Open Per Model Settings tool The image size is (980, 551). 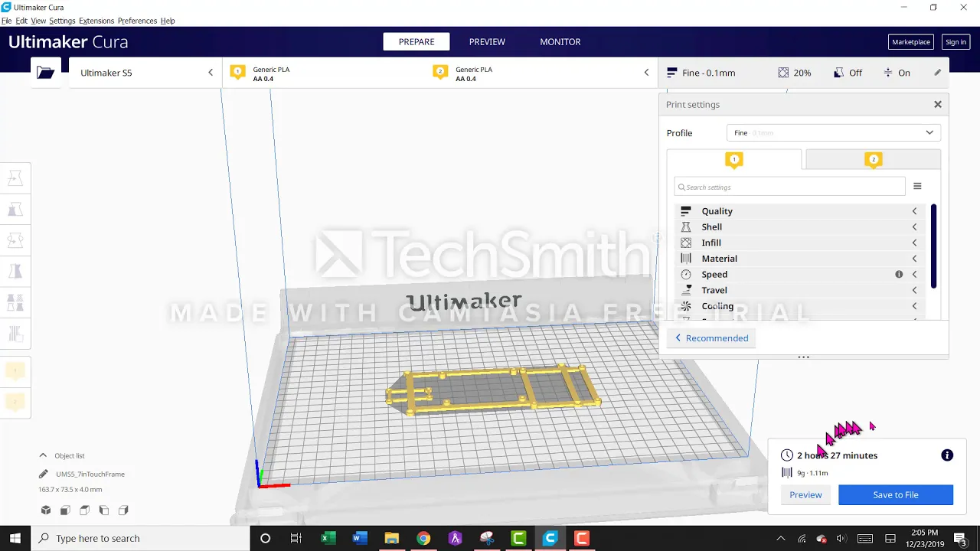pos(15,302)
